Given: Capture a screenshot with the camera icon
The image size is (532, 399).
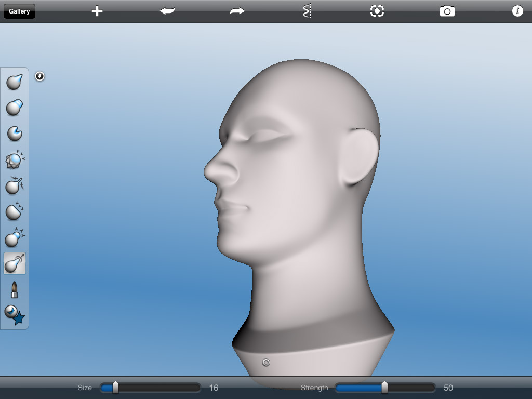Looking at the screenshot, I should (x=447, y=11).
